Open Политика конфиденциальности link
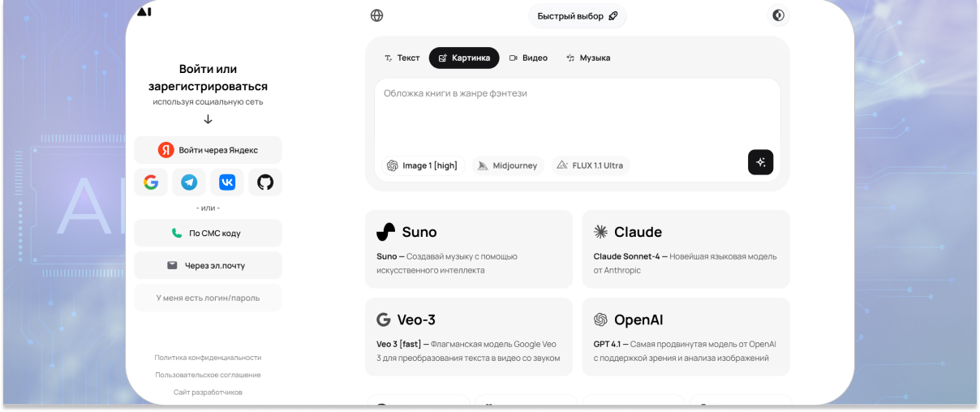The image size is (980, 412). (208, 358)
